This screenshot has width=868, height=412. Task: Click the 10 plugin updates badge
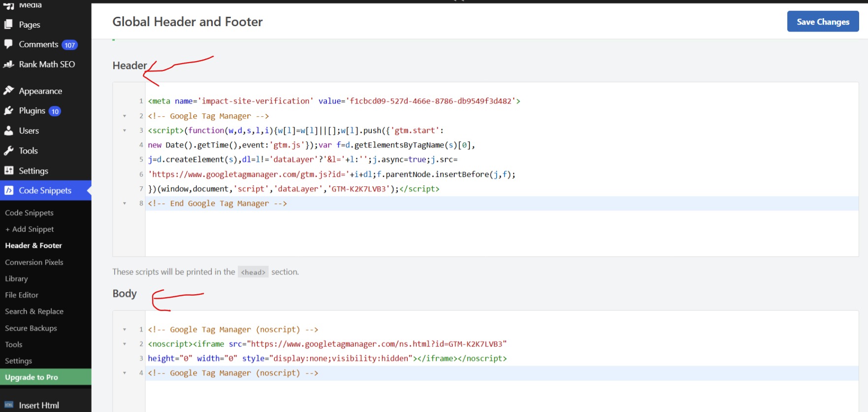pyautogui.click(x=55, y=111)
